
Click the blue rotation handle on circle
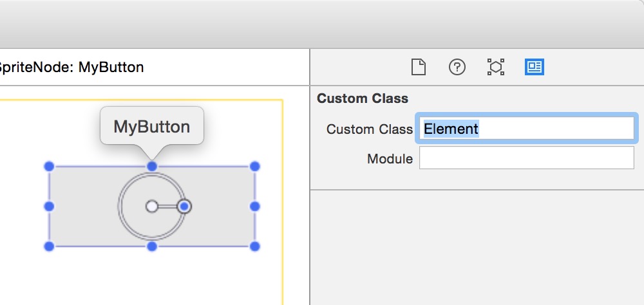pyautogui.click(x=184, y=207)
